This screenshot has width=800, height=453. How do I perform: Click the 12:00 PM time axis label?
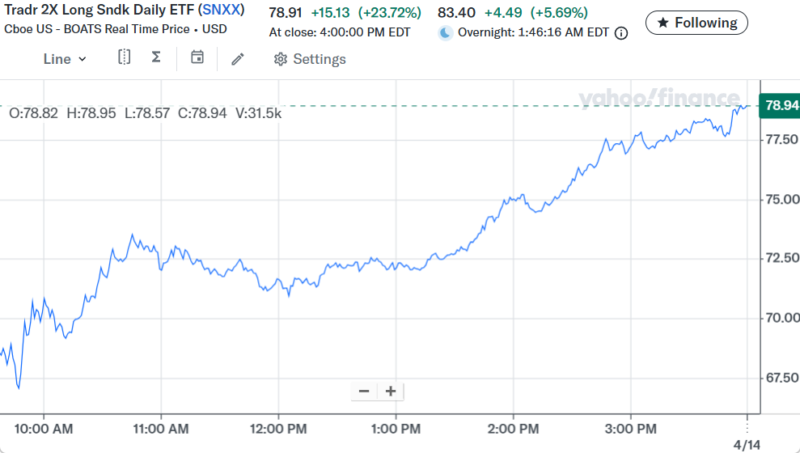coord(277,429)
